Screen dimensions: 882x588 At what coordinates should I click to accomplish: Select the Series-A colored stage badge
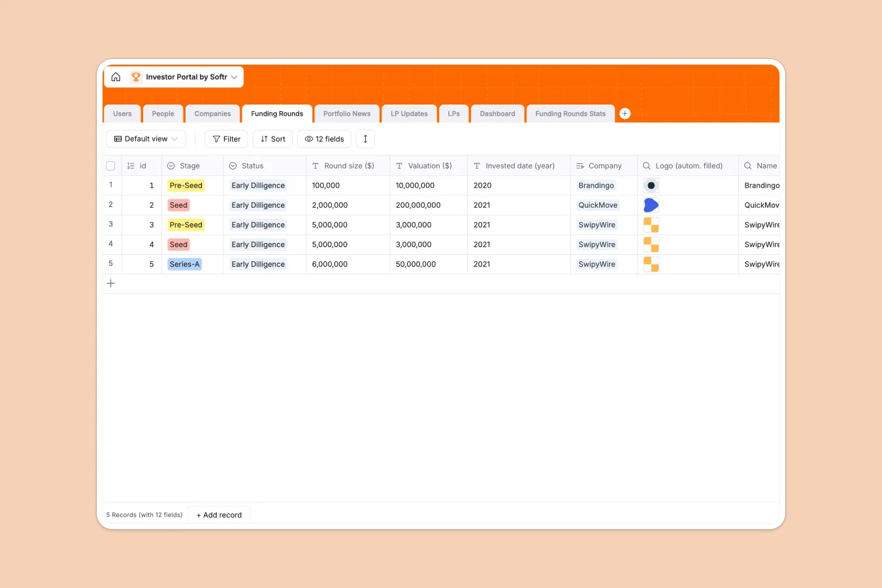click(x=184, y=264)
